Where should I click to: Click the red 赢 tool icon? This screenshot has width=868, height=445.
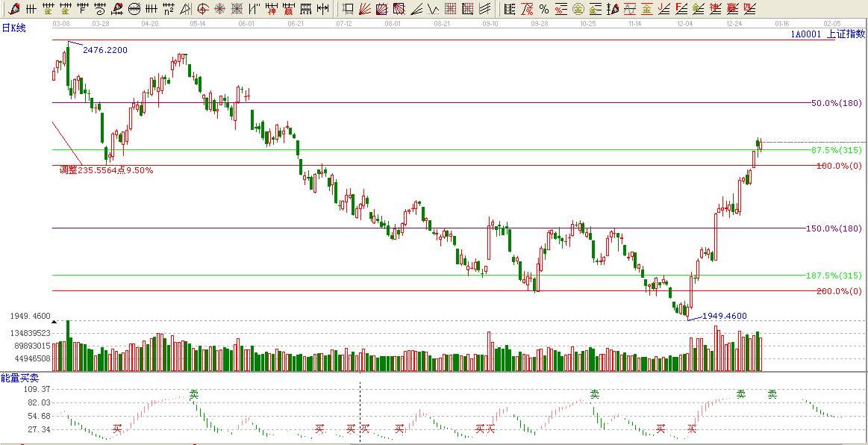coord(287,9)
